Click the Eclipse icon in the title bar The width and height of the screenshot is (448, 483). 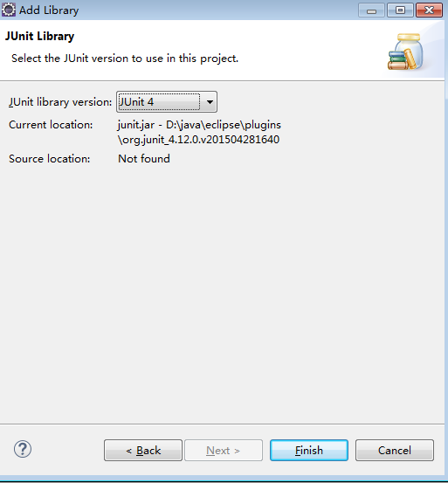(9, 10)
